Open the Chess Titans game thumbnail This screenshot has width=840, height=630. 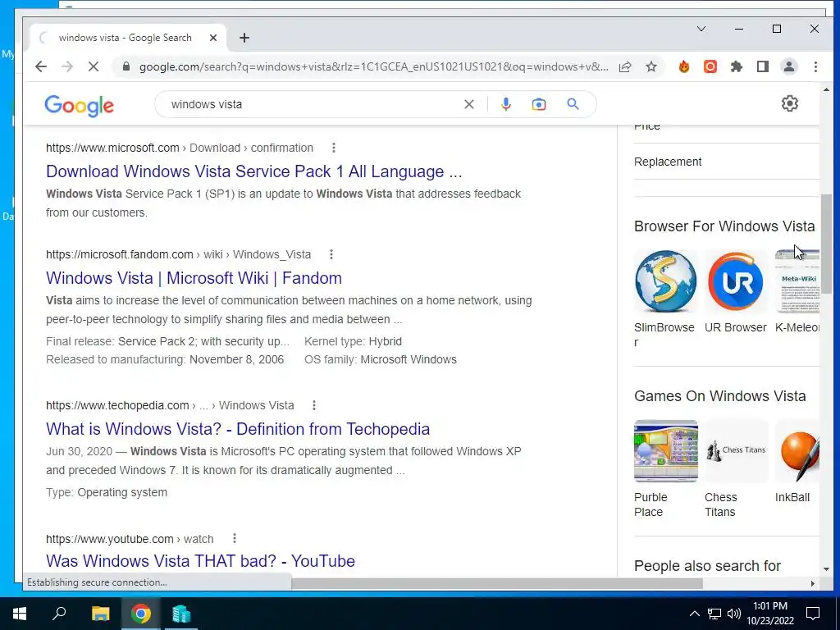click(x=736, y=451)
